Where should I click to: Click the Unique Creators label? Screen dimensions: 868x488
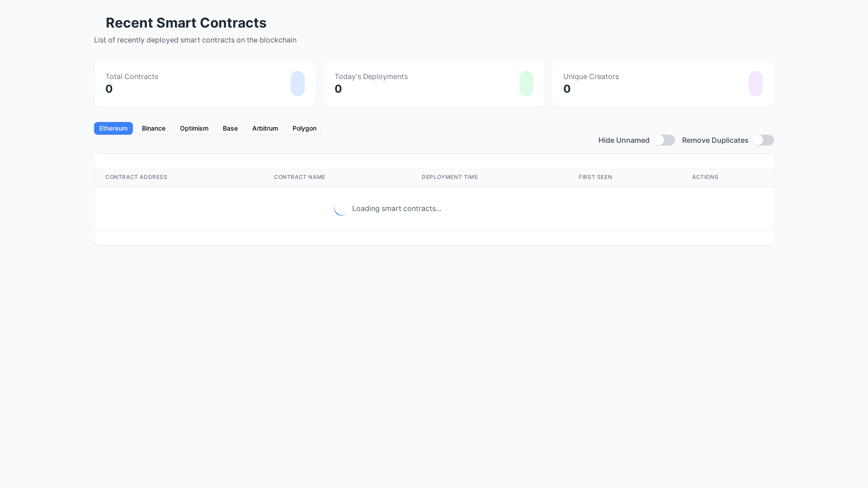click(x=591, y=76)
